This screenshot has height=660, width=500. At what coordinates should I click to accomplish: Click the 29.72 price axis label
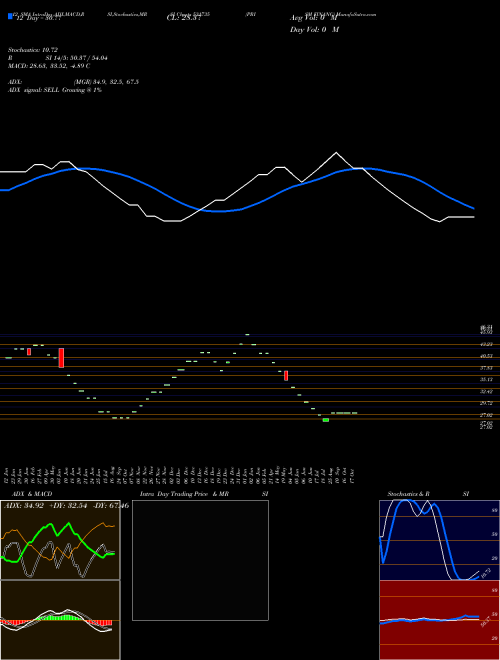[487, 403]
